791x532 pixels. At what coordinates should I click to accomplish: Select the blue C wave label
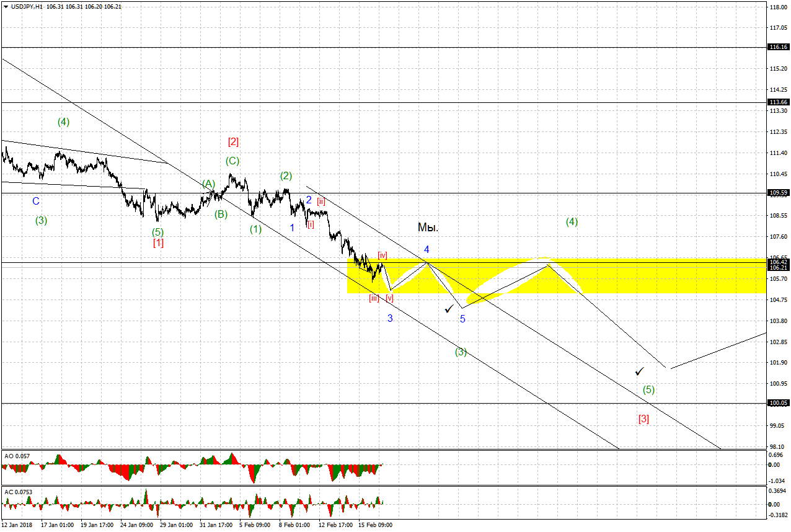click(36, 202)
